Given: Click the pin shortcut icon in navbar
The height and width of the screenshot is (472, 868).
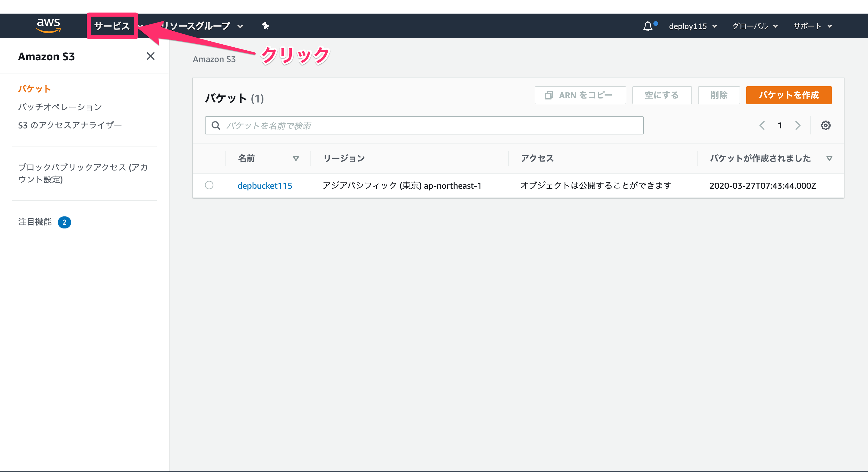Looking at the screenshot, I should pyautogui.click(x=266, y=26).
